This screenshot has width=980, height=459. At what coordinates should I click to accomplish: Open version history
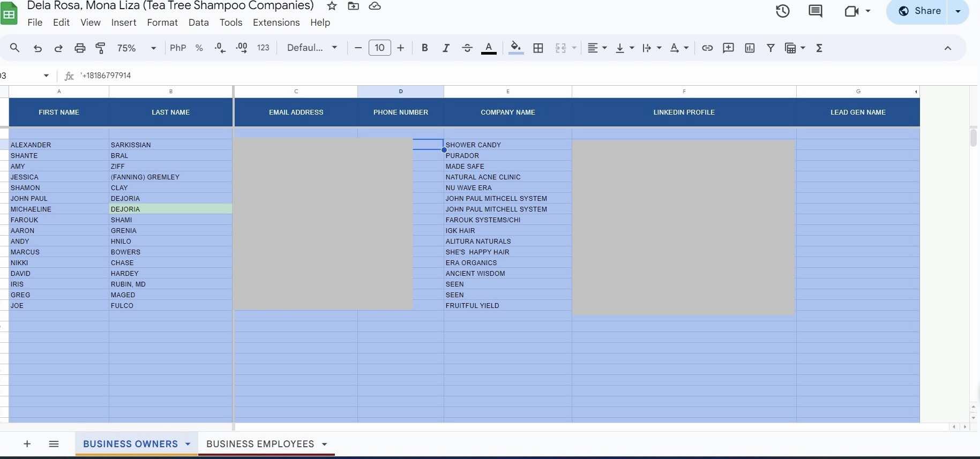783,11
